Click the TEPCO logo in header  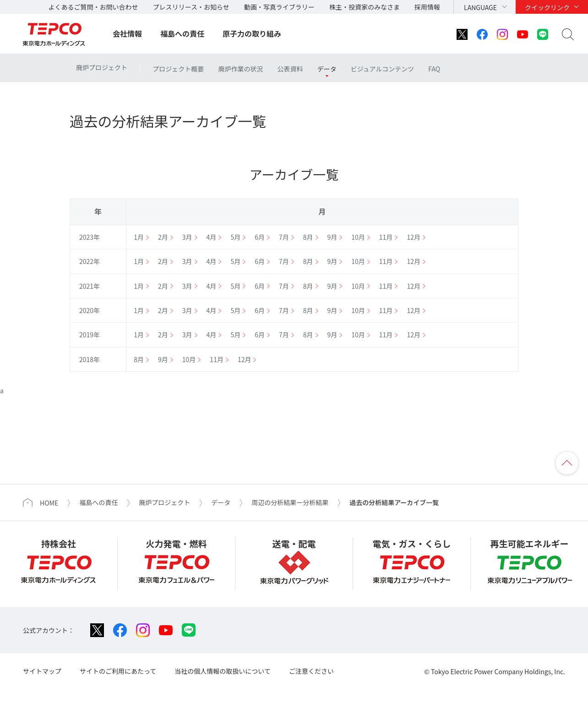54,34
